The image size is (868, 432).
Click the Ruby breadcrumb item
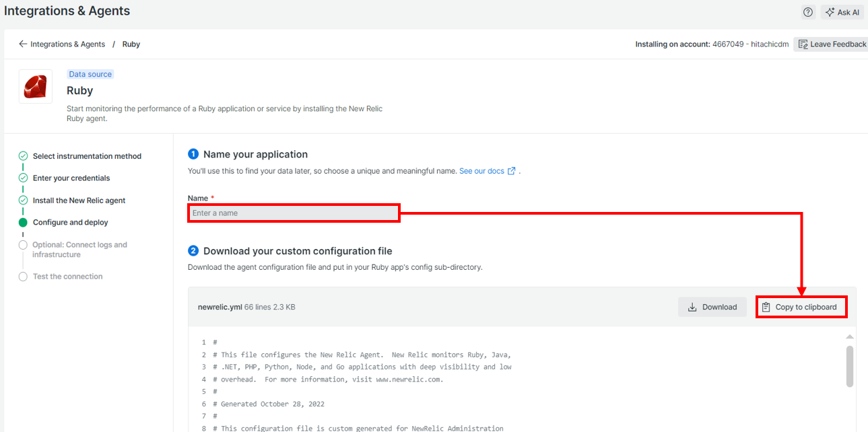click(x=131, y=44)
